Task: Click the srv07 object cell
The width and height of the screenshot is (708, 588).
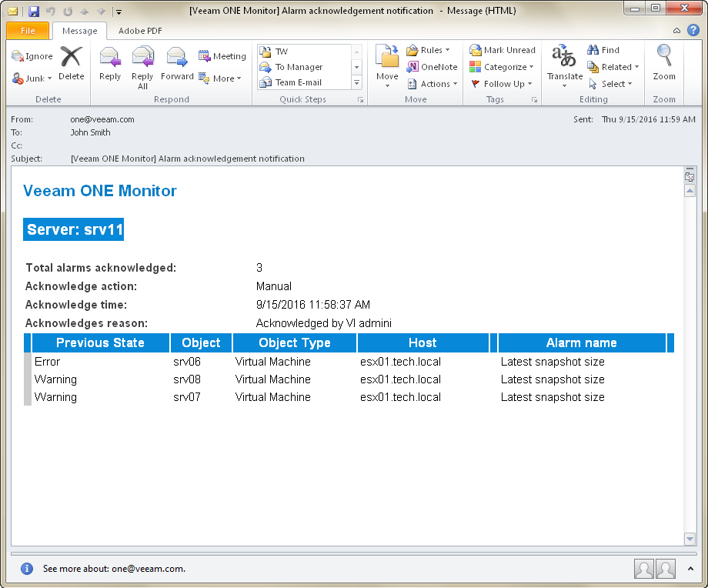Action: coord(187,397)
